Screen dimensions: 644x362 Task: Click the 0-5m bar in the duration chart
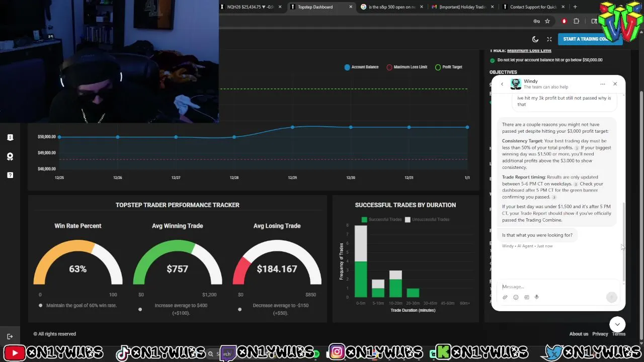tap(361, 261)
